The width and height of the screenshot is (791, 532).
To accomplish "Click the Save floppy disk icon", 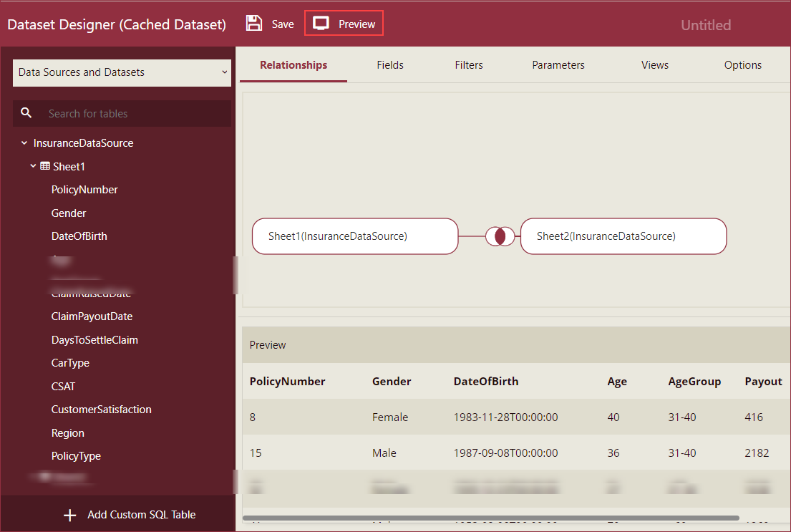I will point(254,24).
